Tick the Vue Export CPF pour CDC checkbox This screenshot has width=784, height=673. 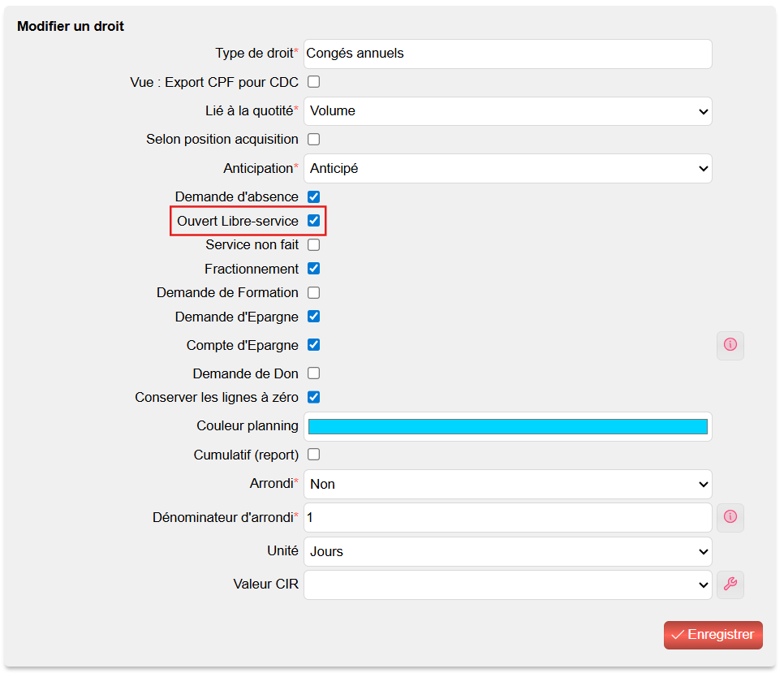click(x=313, y=81)
